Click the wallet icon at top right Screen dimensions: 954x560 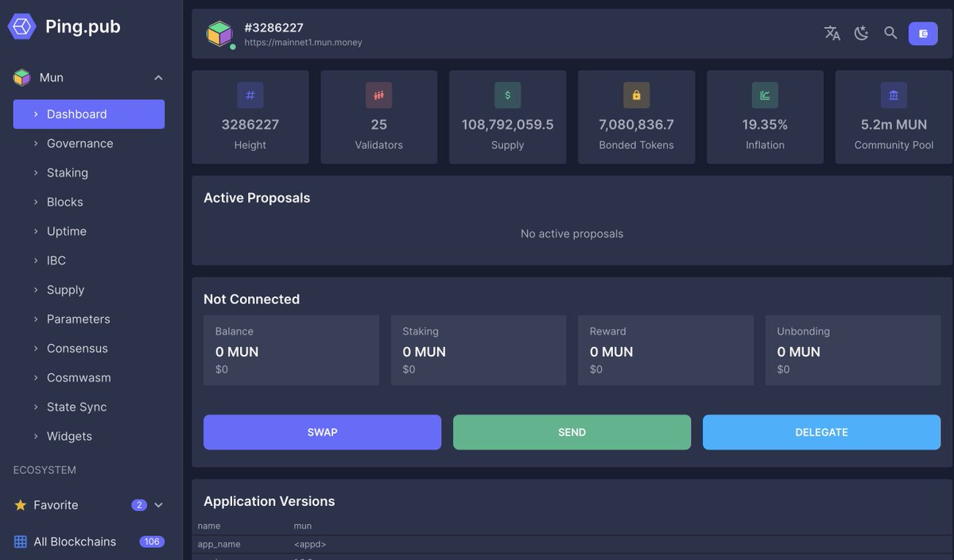[923, 33]
